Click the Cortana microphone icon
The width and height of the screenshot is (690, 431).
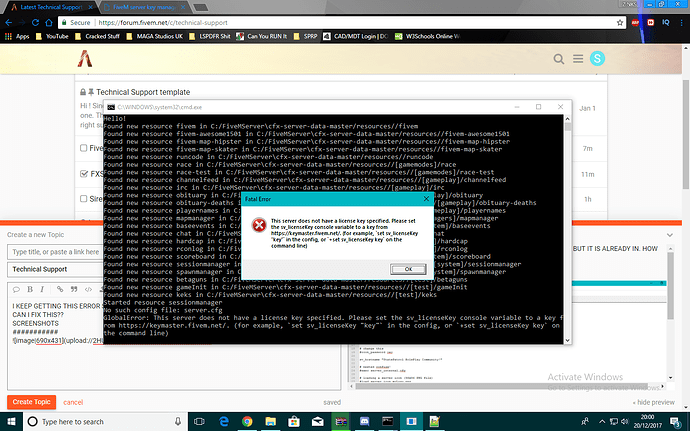click(178, 422)
